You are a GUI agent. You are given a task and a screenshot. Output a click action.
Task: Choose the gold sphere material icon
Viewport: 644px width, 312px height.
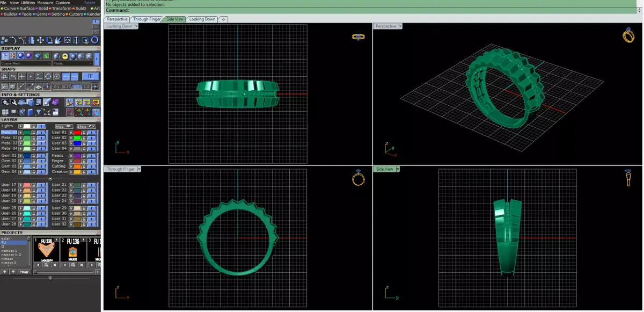click(x=65, y=56)
